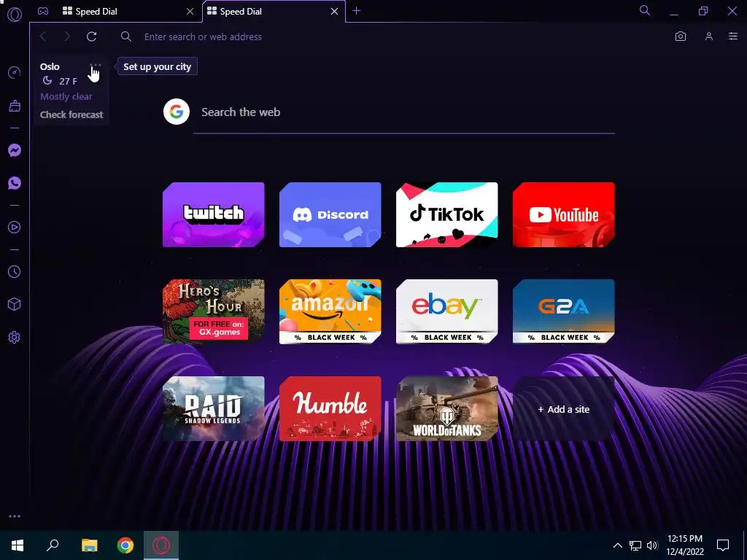Focus the address bar field
This screenshot has width=747, height=560.
391,36
